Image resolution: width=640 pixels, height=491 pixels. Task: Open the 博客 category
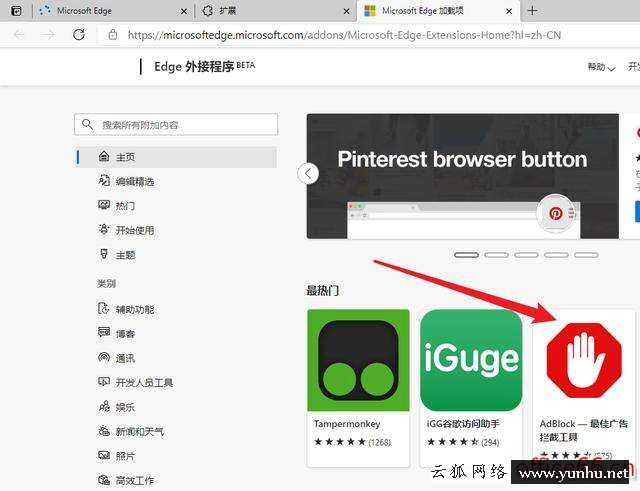point(125,334)
